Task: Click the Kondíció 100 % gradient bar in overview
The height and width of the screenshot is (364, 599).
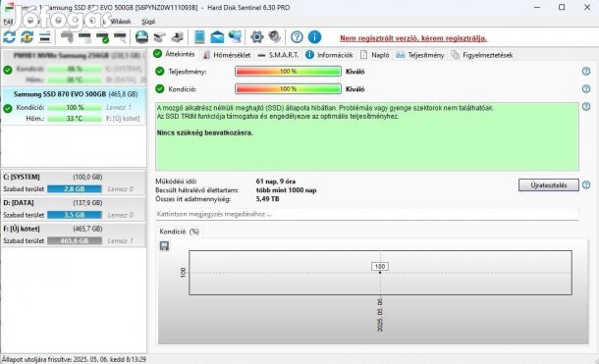Action: click(x=288, y=89)
